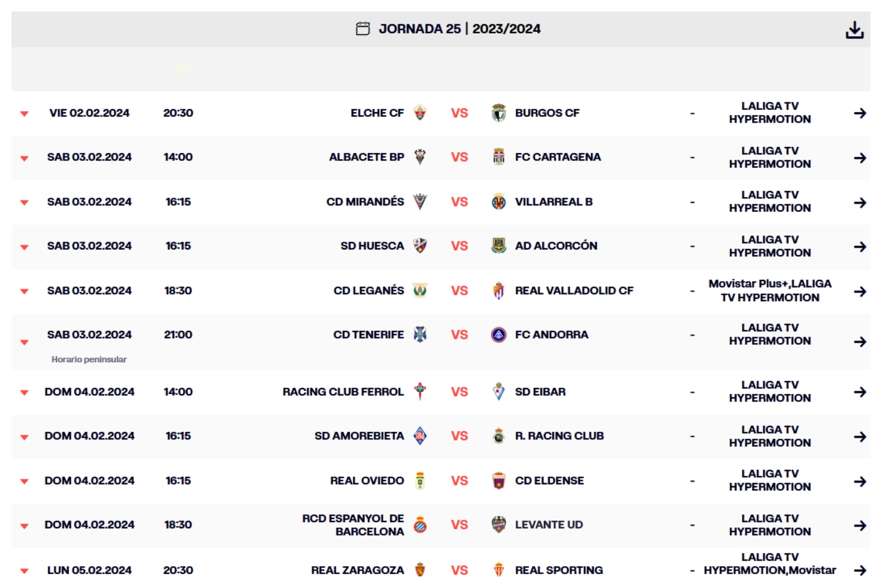Expand the Real Zaragoza vs Real Sporting row
The height and width of the screenshot is (588, 882).
pyautogui.click(x=24, y=571)
